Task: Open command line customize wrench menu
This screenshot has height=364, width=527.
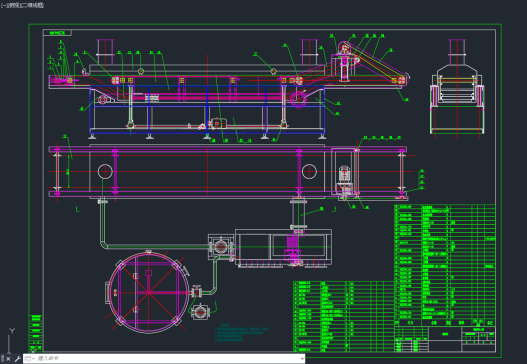Action: 17,359
